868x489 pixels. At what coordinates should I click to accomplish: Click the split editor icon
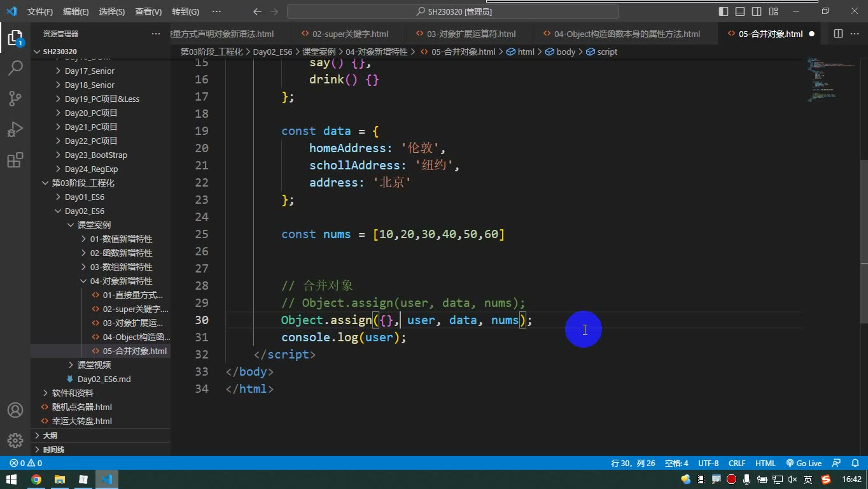pyautogui.click(x=838, y=34)
